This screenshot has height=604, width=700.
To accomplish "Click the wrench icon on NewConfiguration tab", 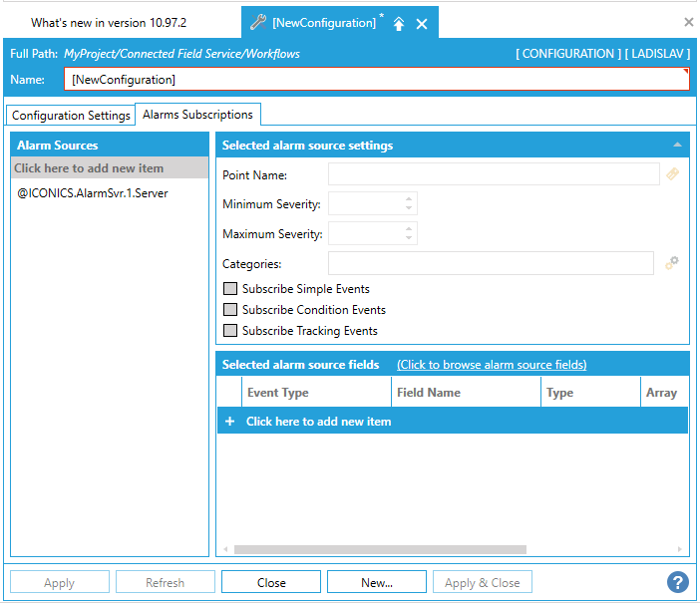I will coord(257,22).
